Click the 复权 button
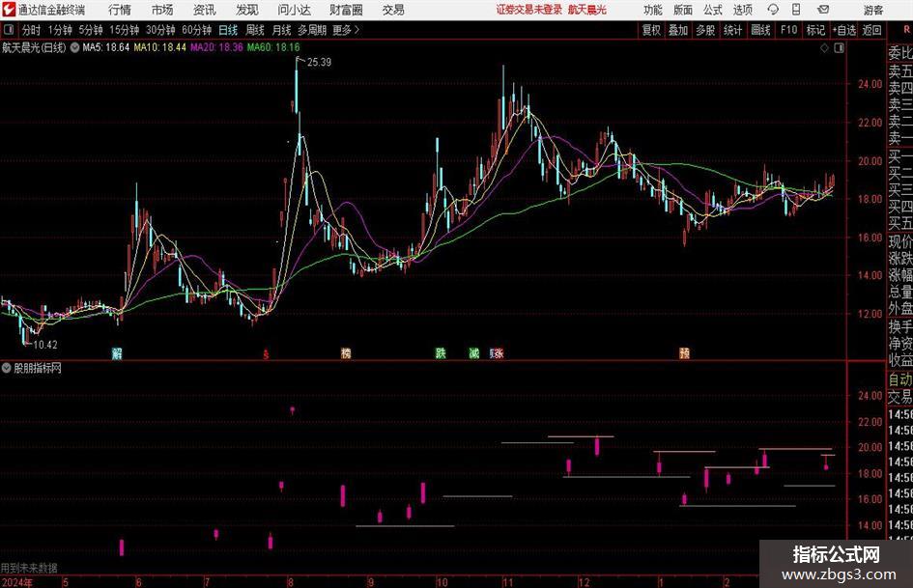Viewport: 913px width, 588px height. pyautogui.click(x=651, y=30)
